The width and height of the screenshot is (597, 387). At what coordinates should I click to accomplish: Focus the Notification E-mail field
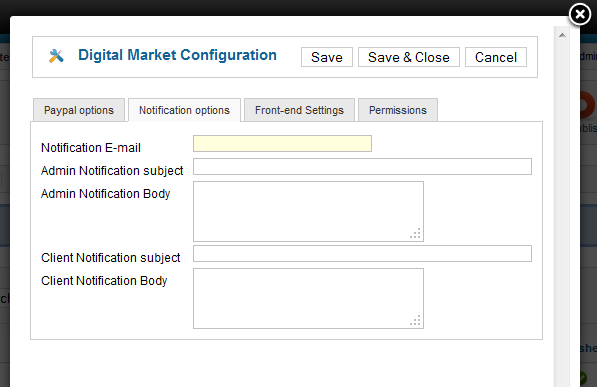pos(282,144)
